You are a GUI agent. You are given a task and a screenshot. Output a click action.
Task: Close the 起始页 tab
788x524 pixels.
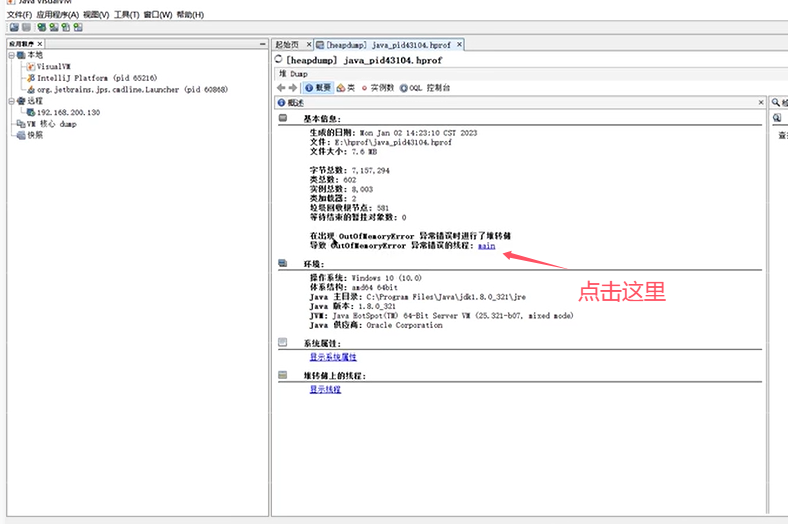[309, 45]
